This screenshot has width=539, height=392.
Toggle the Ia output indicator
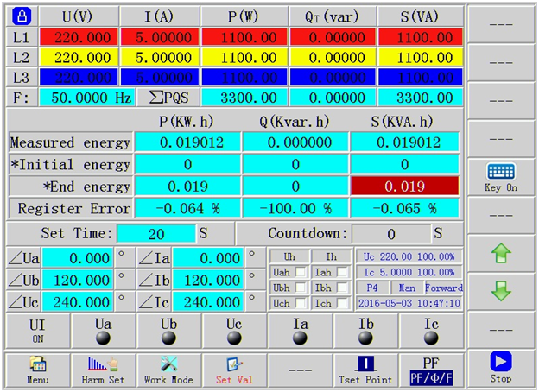[300, 338]
